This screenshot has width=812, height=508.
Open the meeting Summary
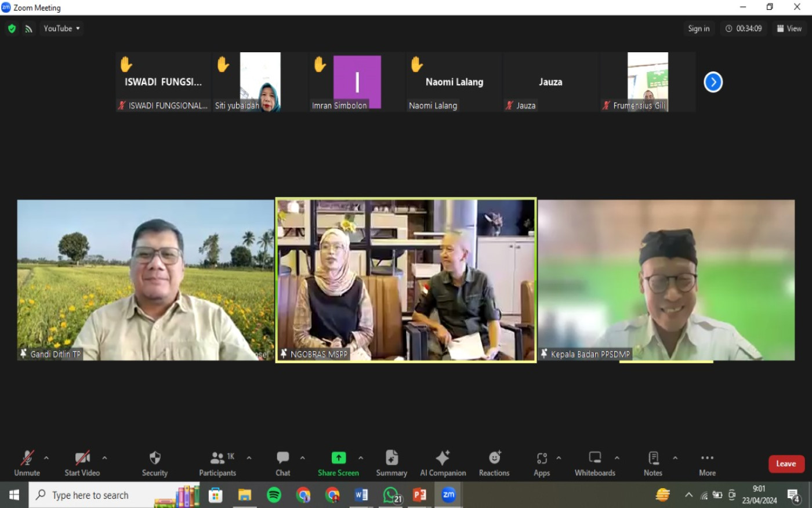[x=391, y=459]
